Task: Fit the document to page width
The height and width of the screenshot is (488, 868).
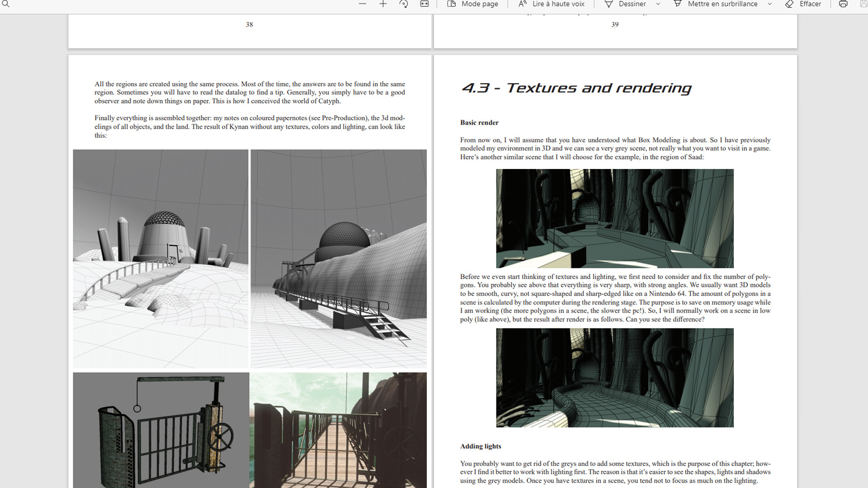Action: 425,4
